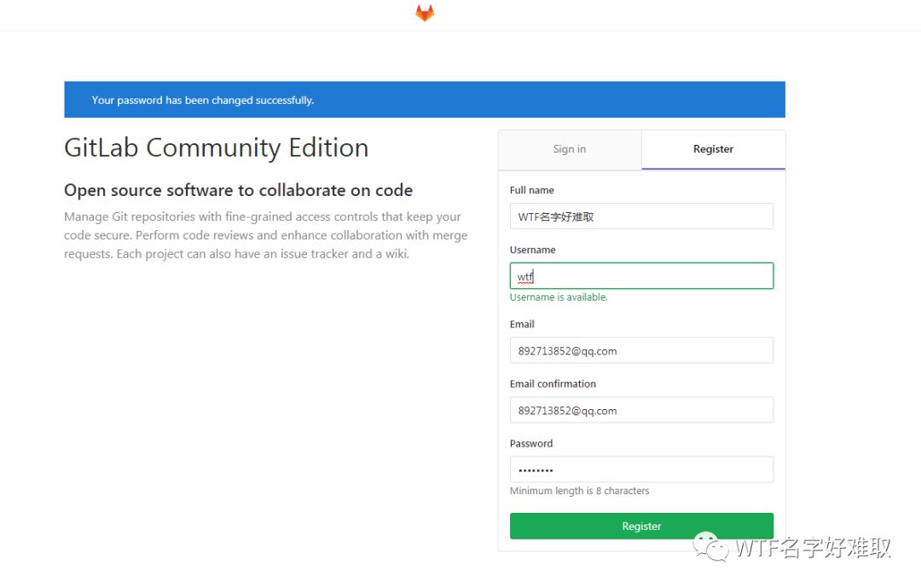Click 'Minimum length is 8 characters' hint
This screenshot has width=921, height=588.
579,491
